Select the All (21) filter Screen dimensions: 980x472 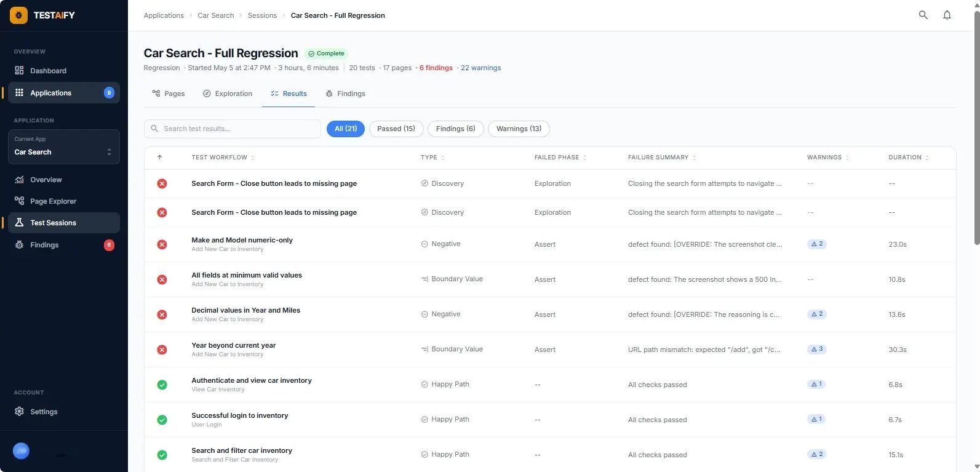pos(346,129)
